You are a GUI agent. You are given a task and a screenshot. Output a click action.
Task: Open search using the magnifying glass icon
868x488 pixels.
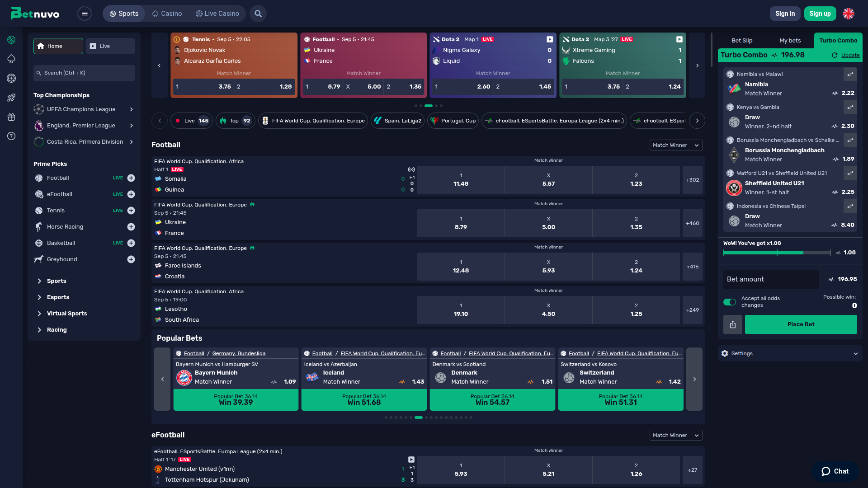258,14
